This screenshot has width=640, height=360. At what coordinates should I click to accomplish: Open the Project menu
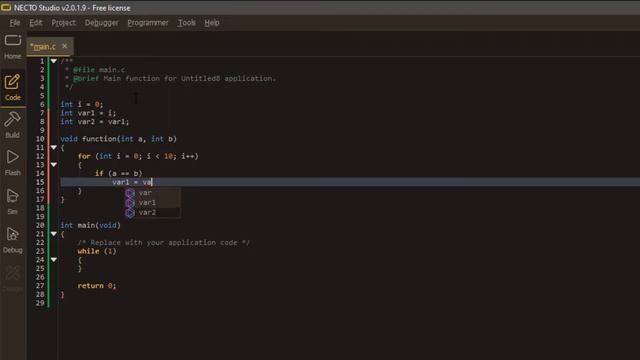pos(63,23)
